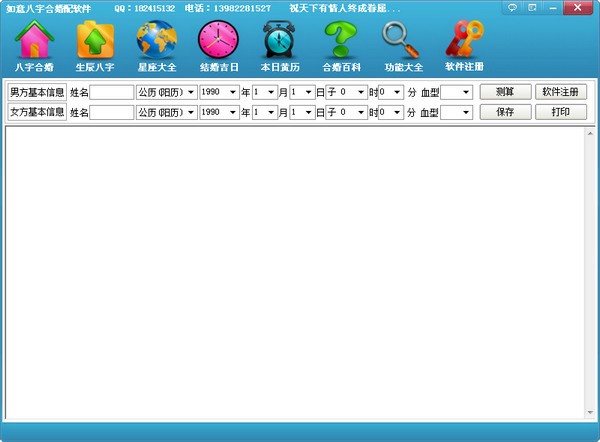Open female calendar type 公历(阳历) dropdown
This screenshot has height=442, width=600.
pyautogui.click(x=167, y=113)
